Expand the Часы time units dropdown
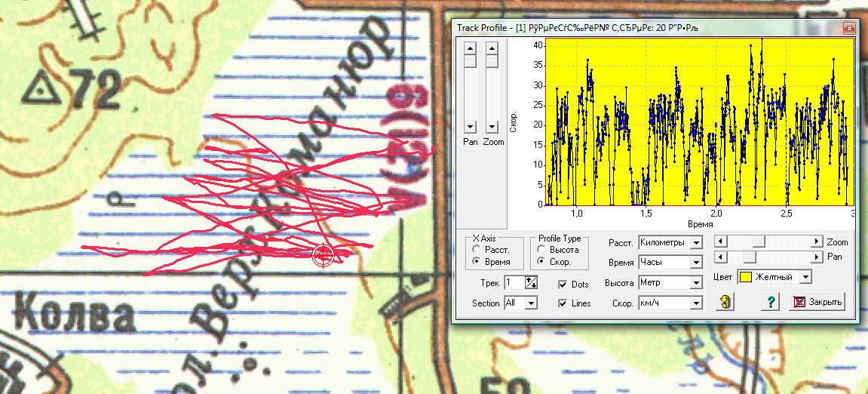868x394 pixels. coord(696,263)
